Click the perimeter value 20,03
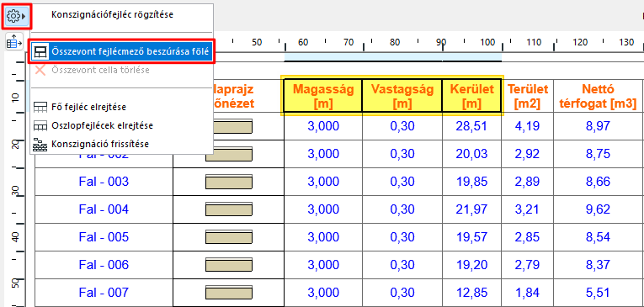This screenshot has height=307, width=644. click(x=471, y=154)
